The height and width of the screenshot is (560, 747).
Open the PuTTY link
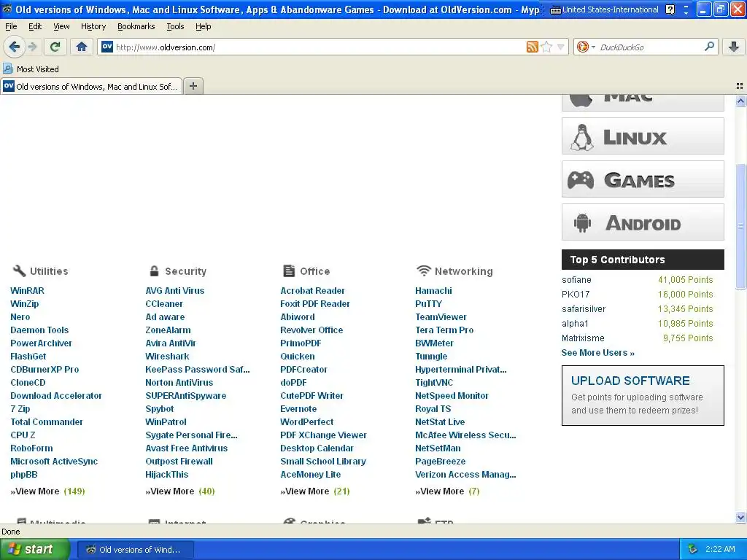[428, 303]
